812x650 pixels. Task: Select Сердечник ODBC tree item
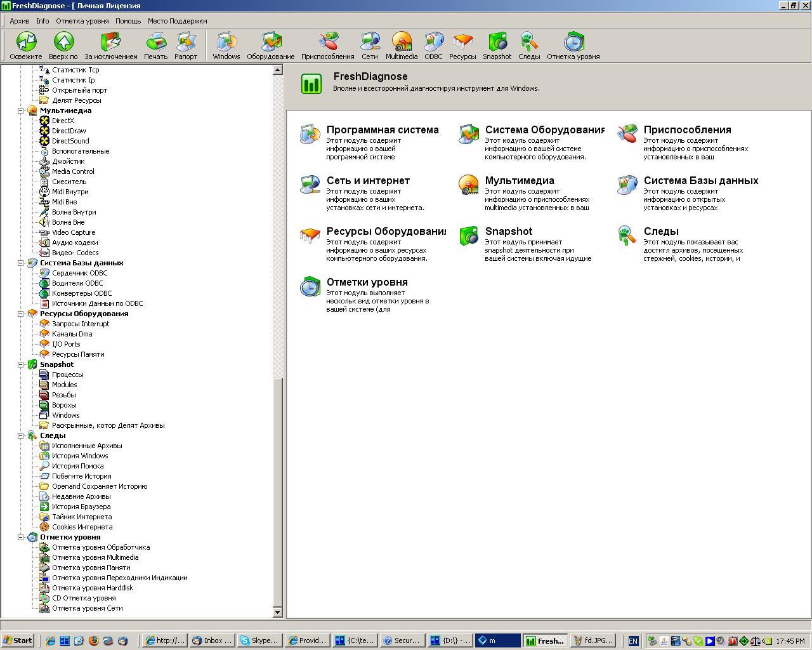80,273
